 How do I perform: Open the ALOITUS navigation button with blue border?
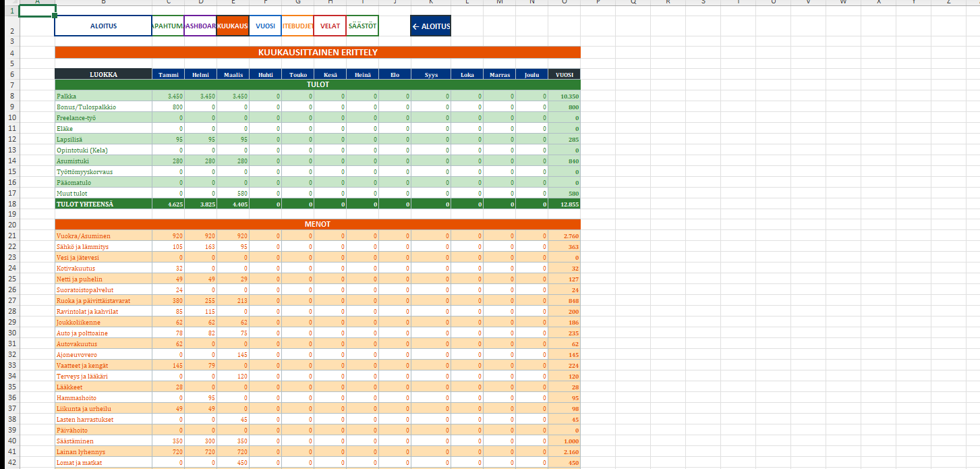click(103, 26)
